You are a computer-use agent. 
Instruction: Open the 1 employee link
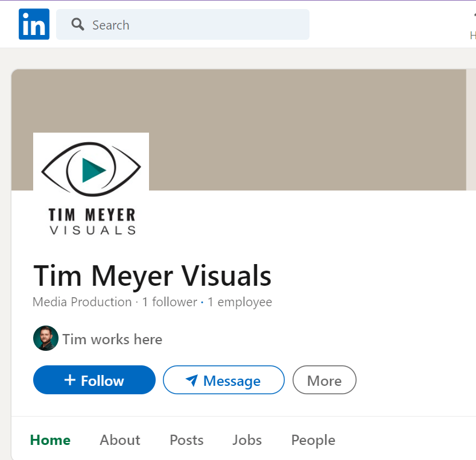[240, 302]
